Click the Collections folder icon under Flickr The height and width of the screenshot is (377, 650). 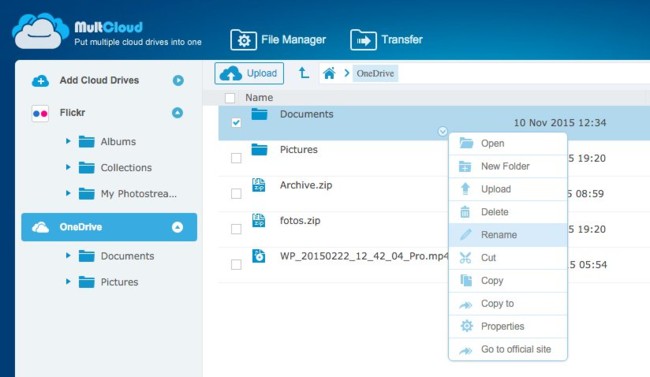(87, 168)
